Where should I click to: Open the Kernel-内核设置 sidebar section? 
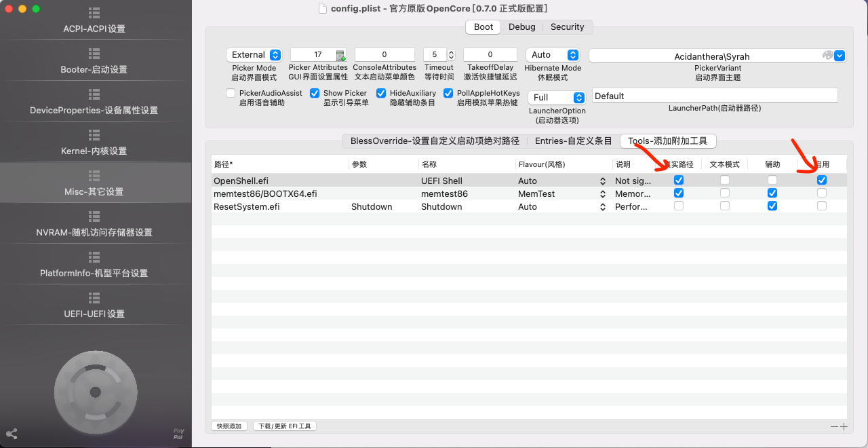tap(94, 143)
